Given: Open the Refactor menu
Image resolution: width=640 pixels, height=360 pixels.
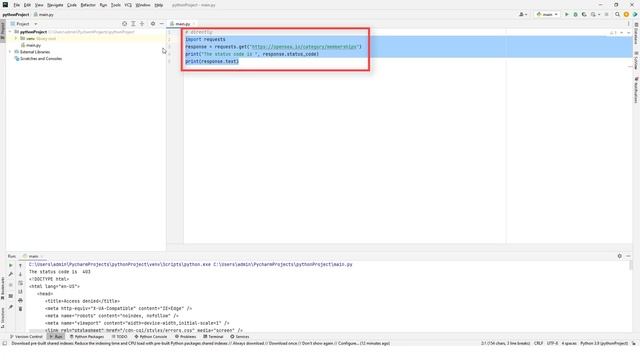Looking at the screenshot, I should coord(88,5).
